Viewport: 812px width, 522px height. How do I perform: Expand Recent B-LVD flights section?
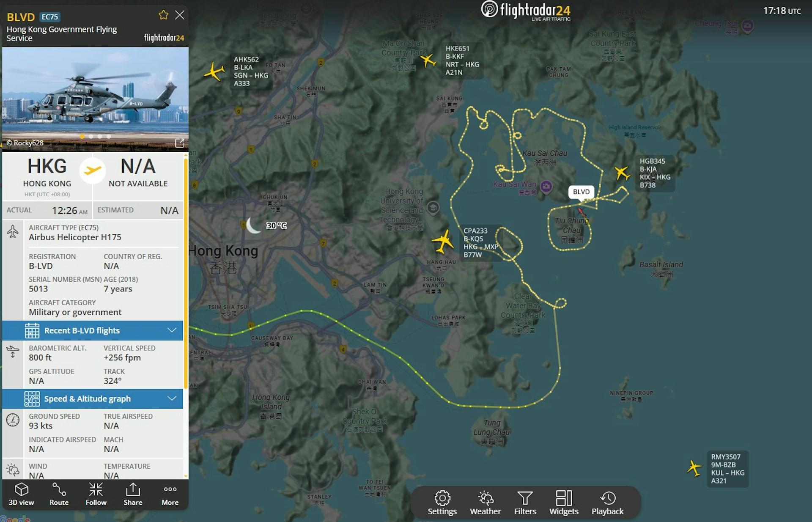pos(93,330)
